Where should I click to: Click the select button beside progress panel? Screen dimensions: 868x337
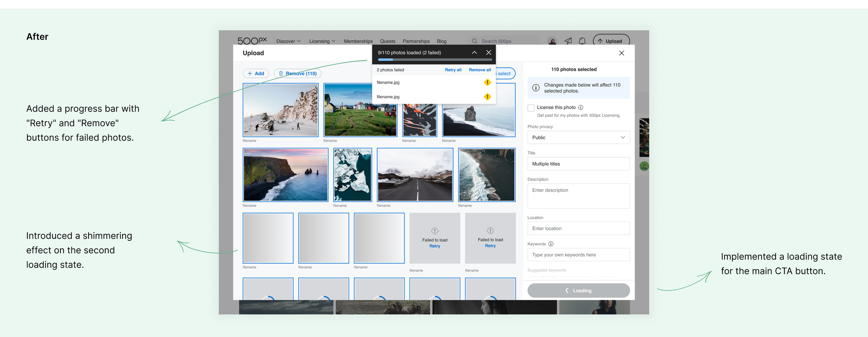coord(505,73)
